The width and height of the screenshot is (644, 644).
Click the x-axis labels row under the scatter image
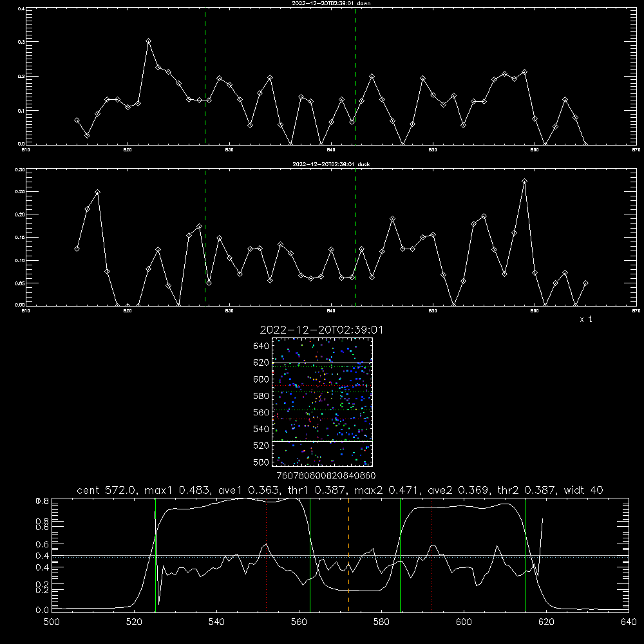(326, 475)
